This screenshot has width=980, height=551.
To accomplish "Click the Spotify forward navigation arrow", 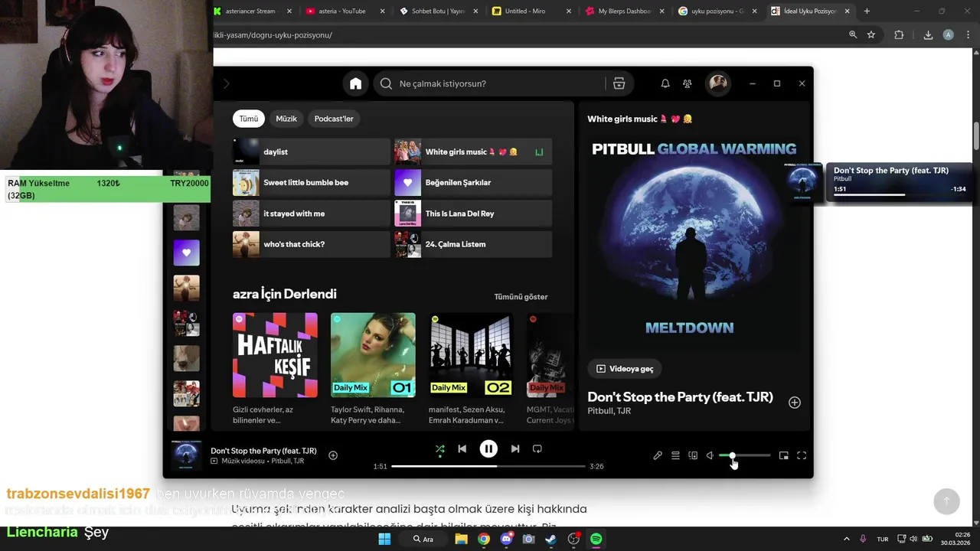I will click(x=226, y=83).
